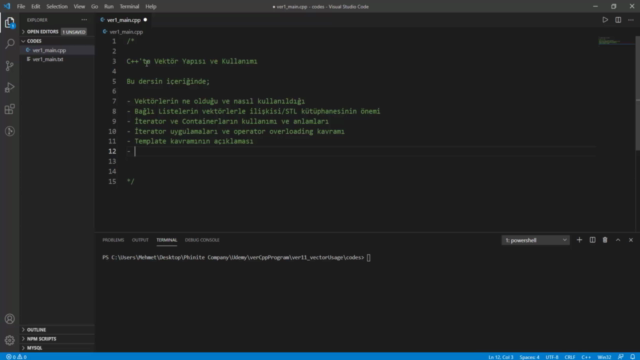This screenshot has height=360, width=640.
Task: Click line number 1 in the gutter
Action: click(x=114, y=41)
